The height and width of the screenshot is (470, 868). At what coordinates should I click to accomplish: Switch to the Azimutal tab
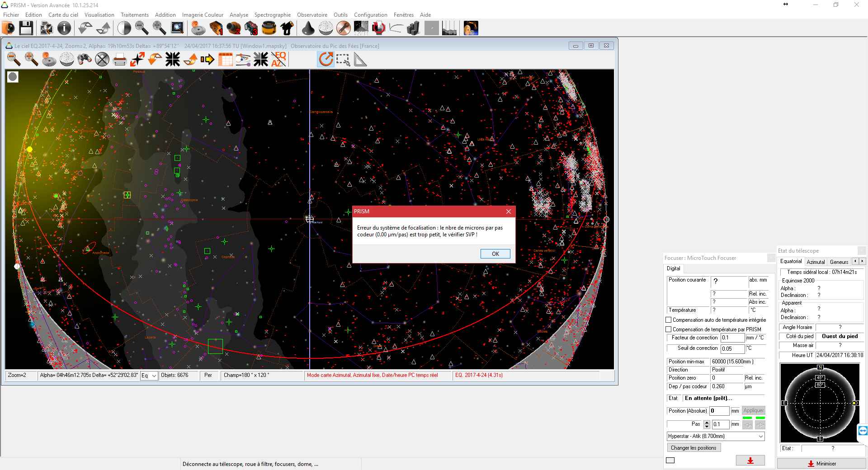tap(816, 262)
